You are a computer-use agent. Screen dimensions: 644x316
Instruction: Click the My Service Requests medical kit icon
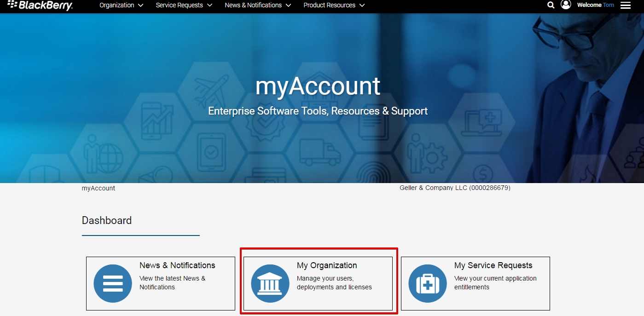click(428, 283)
